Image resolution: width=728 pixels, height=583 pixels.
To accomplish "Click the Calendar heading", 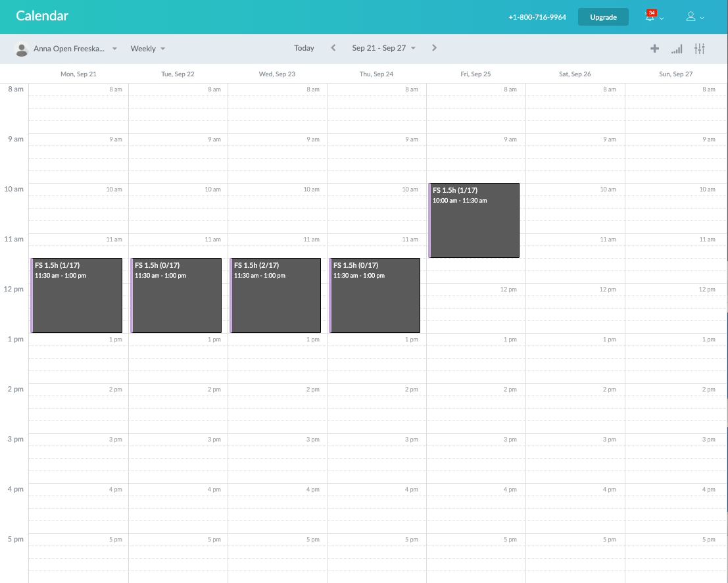I will [42, 15].
